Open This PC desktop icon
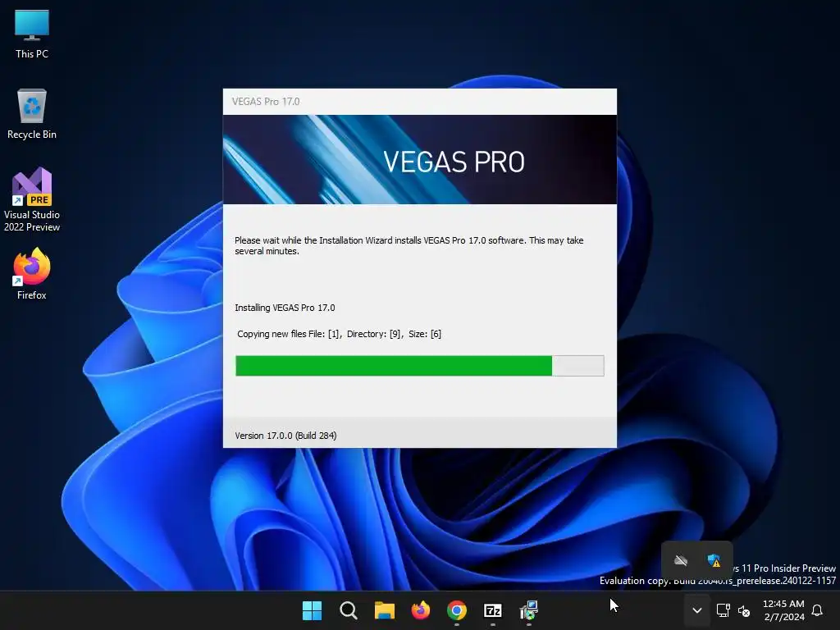Viewport: 840px width, 630px height. tap(32, 34)
